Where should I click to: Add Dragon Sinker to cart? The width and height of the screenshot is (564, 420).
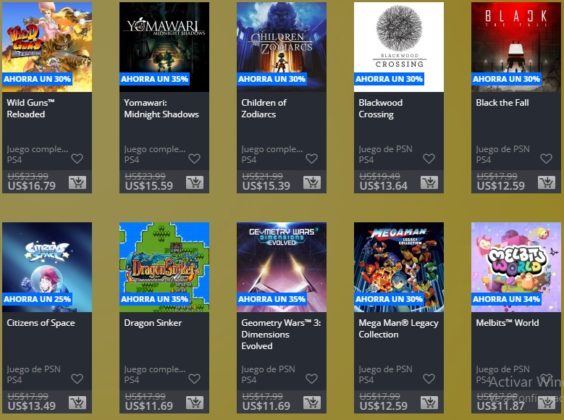coord(195,403)
